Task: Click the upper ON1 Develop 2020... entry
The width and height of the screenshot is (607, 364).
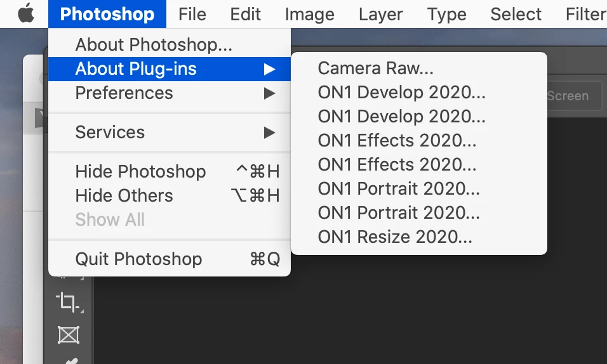Action: [x=419, y=92]
